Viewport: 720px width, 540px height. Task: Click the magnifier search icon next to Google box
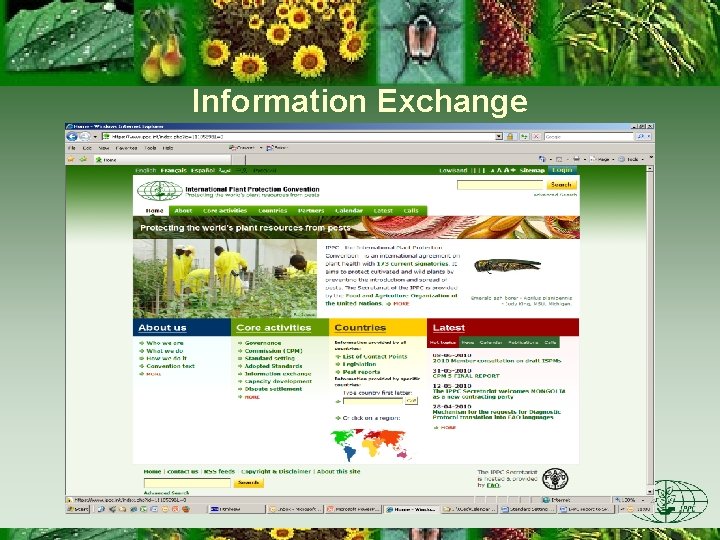click(640, 137)
